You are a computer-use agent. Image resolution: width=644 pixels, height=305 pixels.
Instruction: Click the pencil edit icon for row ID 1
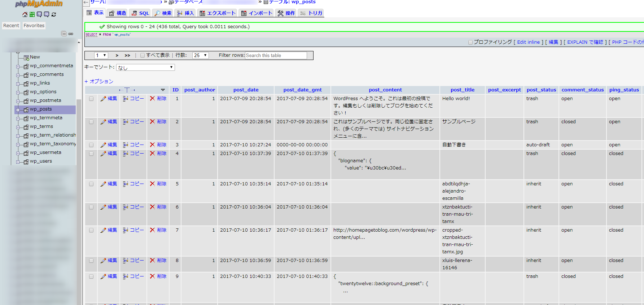(103, 99)
